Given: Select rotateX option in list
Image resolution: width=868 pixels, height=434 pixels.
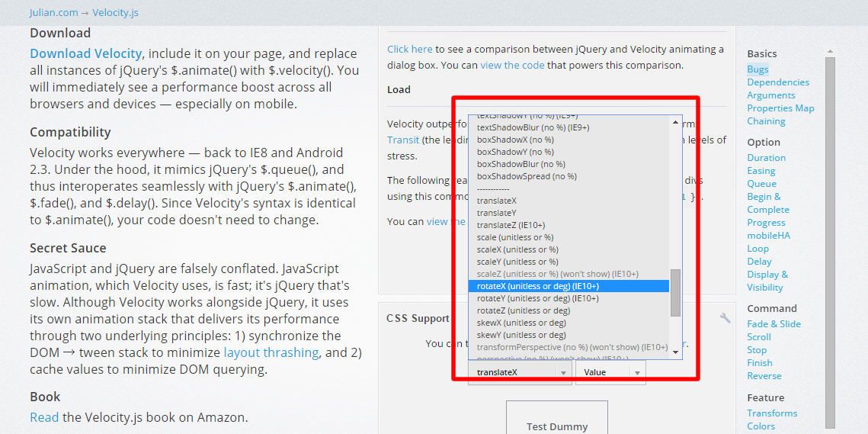Looking at the screenshot, I should coord(569,286).
